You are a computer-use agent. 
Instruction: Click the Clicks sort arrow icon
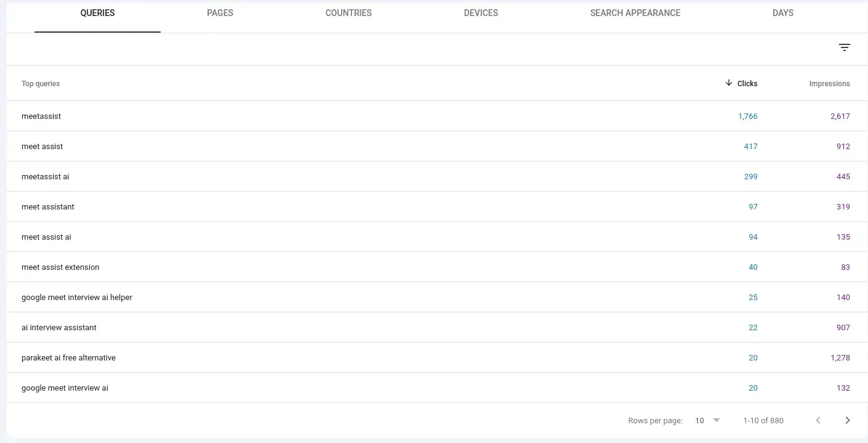729,83
